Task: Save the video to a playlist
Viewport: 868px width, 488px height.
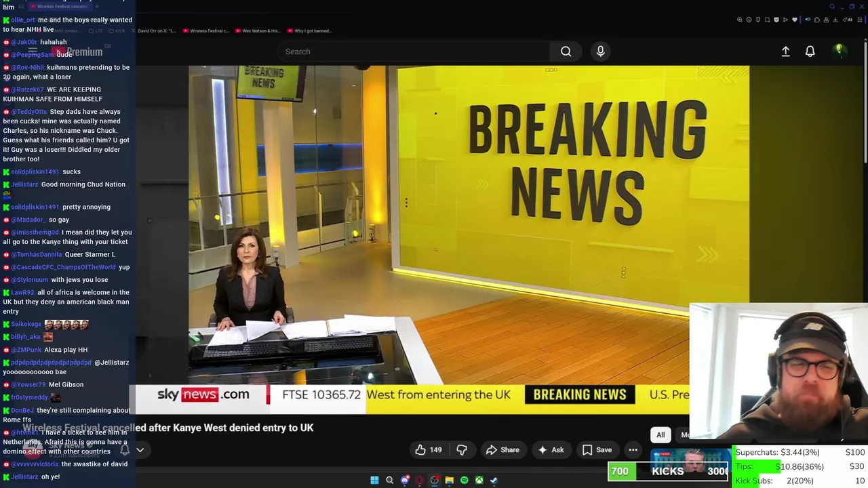Action: (x=597, y=450)
